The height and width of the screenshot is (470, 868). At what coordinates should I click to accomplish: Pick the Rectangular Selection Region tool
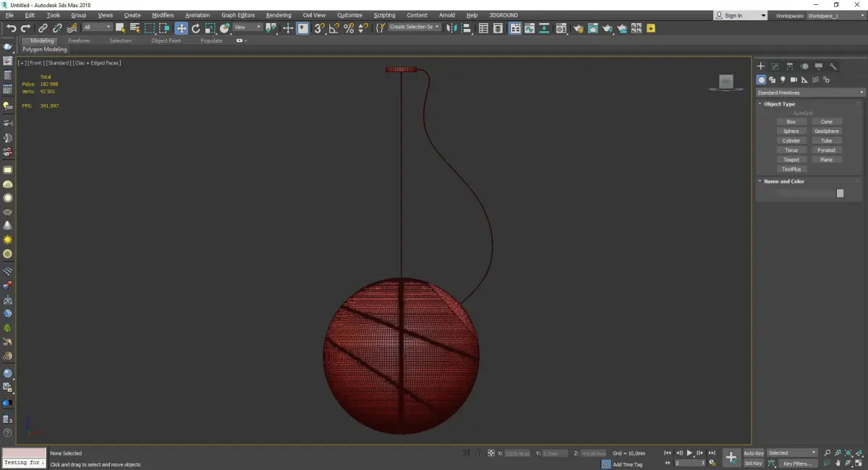[x=150, y=28]
